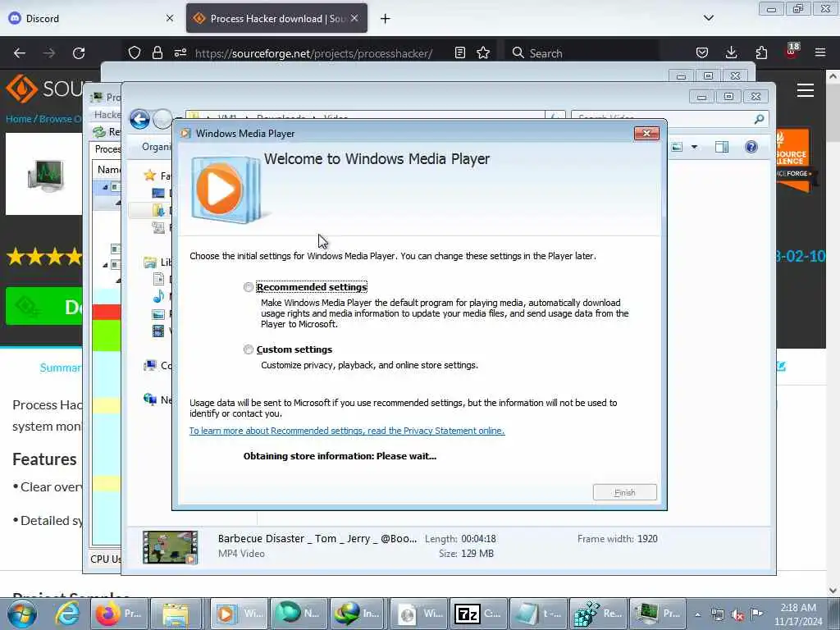Open Explorer help question mark icon
The image size is (840, 630).
pyautogui.click(x=751, y=147)
